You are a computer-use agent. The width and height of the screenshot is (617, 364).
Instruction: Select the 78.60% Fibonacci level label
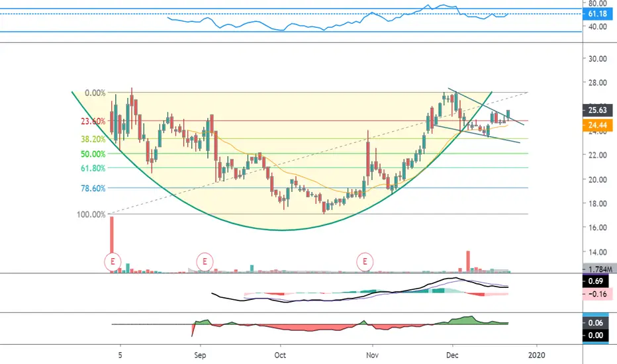pyautogui.click(x=93, y=188)
